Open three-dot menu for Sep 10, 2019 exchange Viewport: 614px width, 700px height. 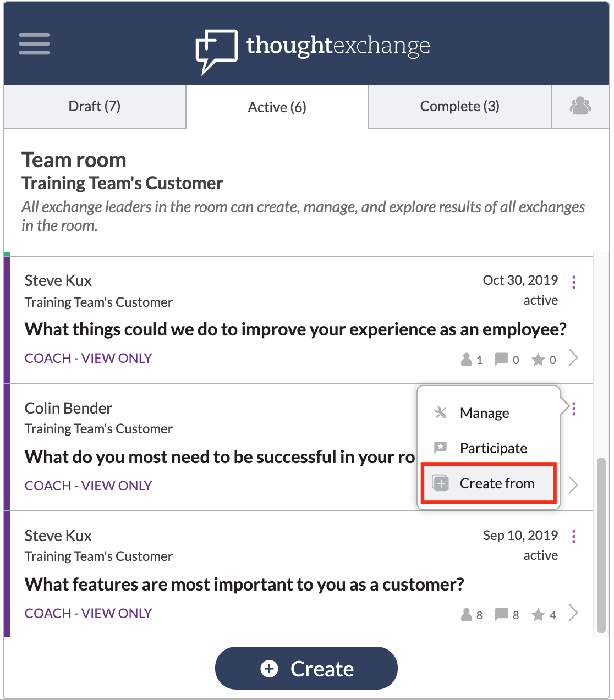click(574, 536)
